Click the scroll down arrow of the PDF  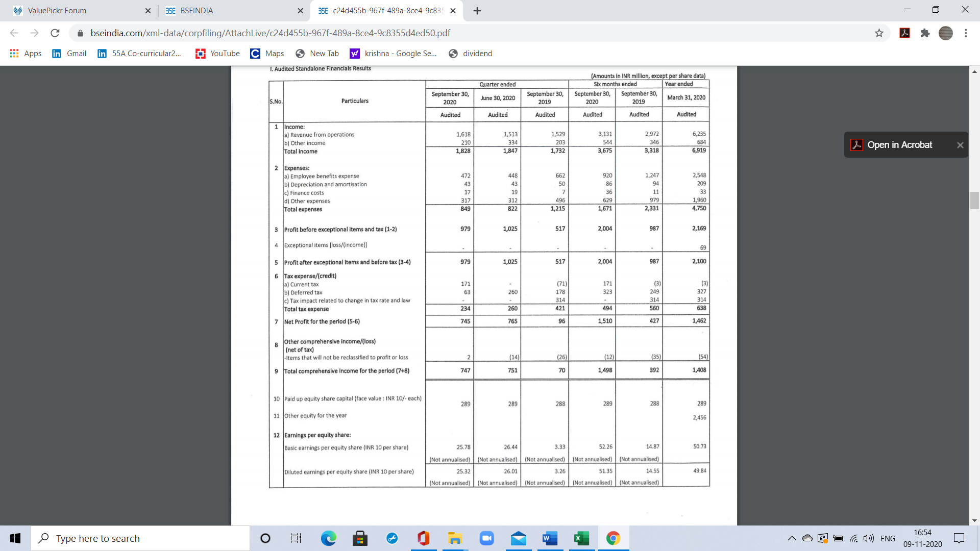tap(974, 521)
